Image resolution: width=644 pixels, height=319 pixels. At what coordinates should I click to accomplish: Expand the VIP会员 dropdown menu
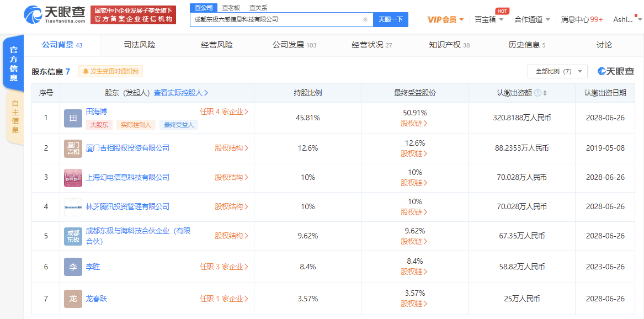(x=445, y=19)
